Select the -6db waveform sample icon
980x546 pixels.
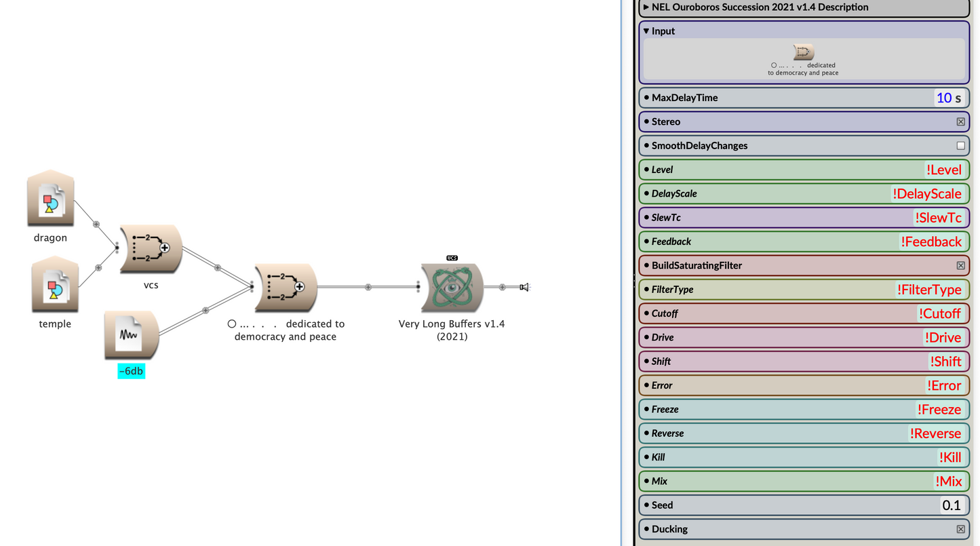(131, 335)
